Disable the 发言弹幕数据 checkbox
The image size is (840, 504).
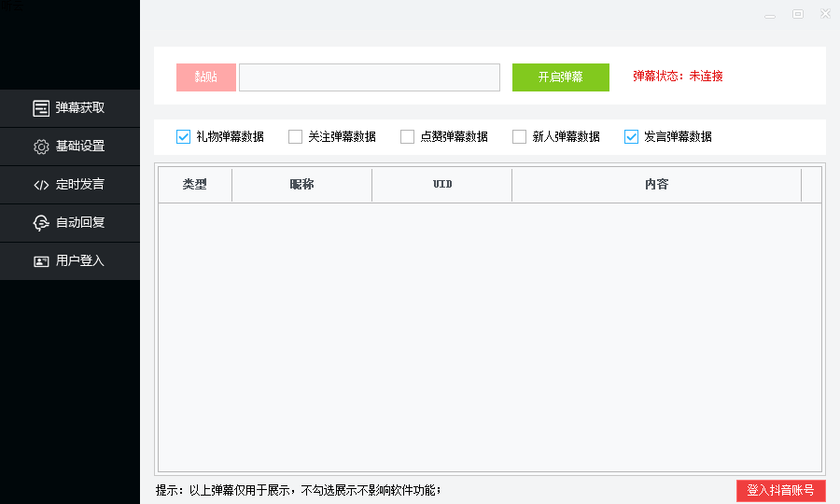pos(632,137)
